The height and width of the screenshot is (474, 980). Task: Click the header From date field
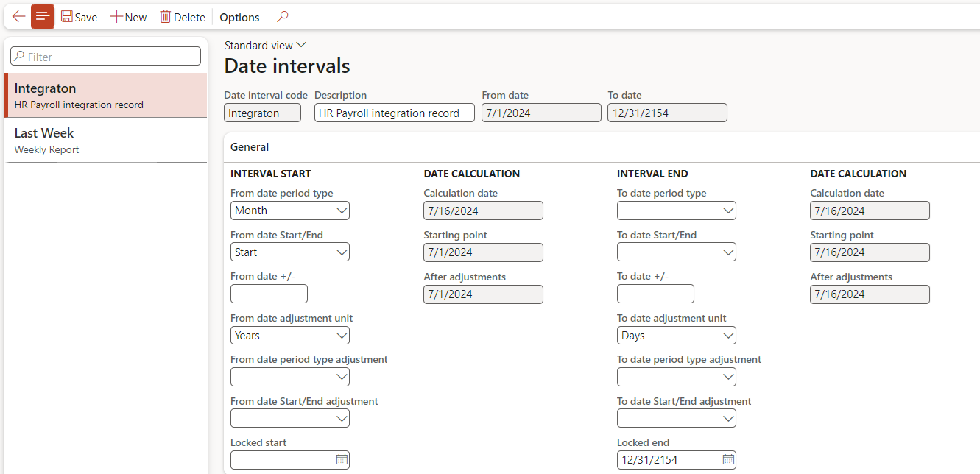coord(541,113)
